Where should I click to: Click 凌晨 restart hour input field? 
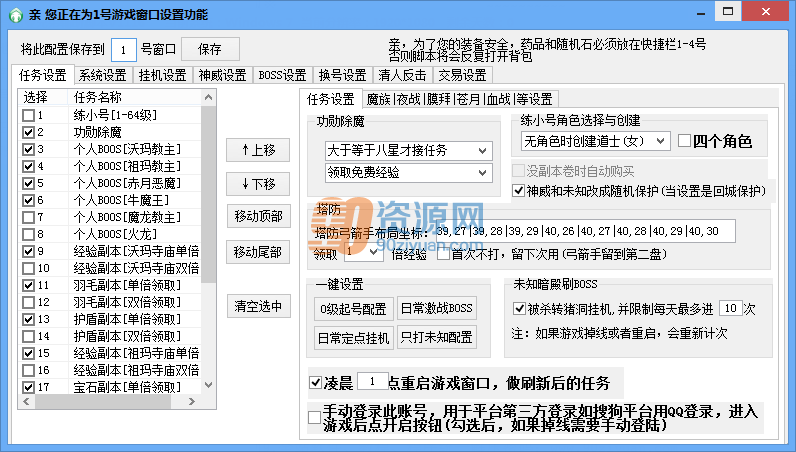pos(373,381)
